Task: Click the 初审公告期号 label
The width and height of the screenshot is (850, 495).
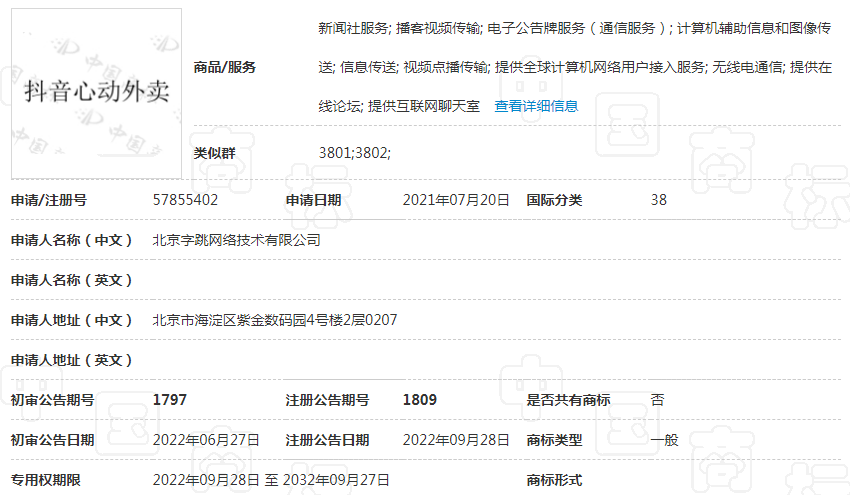Action: [x=53, y=400]
